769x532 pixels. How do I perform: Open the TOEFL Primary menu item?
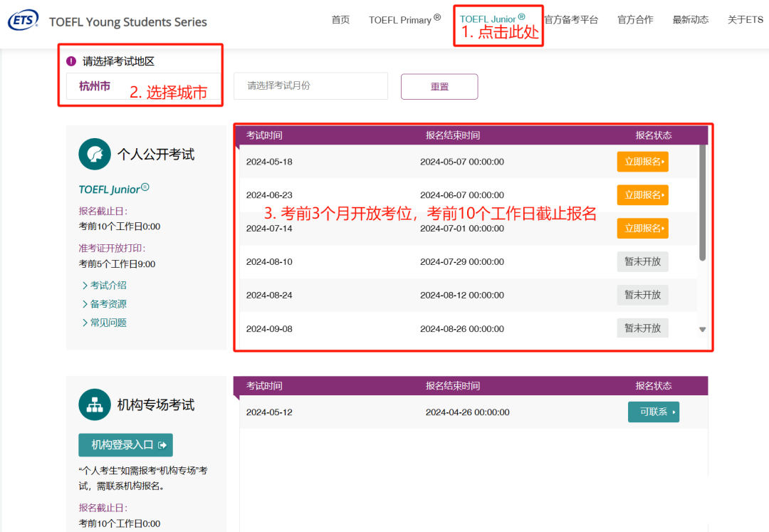(404, 20)
